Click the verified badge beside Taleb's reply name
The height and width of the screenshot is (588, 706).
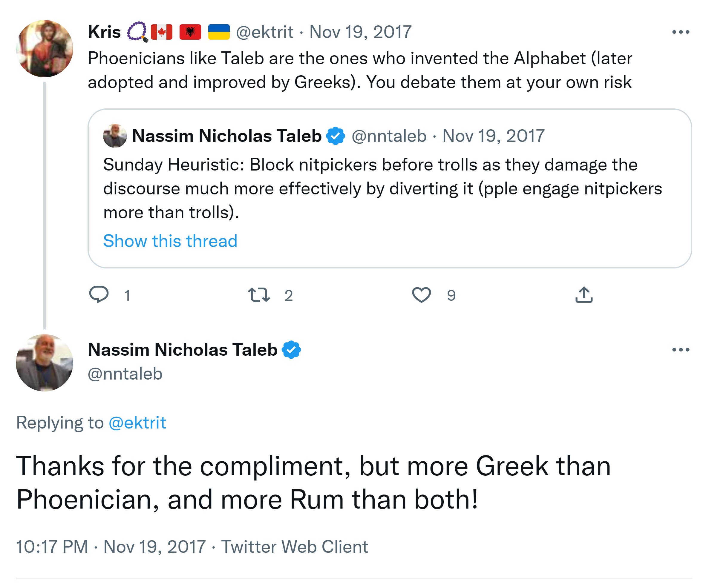291,350
